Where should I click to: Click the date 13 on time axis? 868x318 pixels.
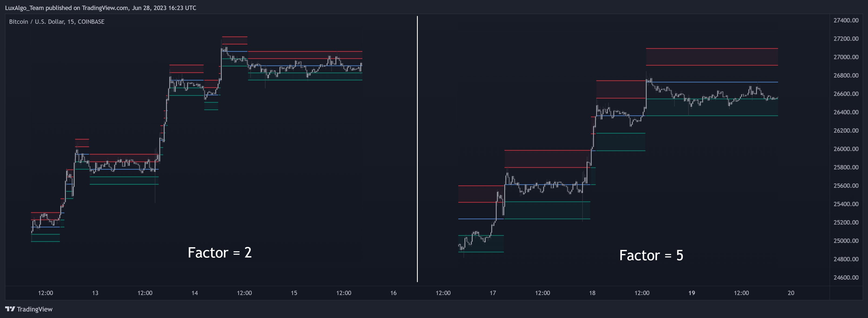[x=95, y=293]
